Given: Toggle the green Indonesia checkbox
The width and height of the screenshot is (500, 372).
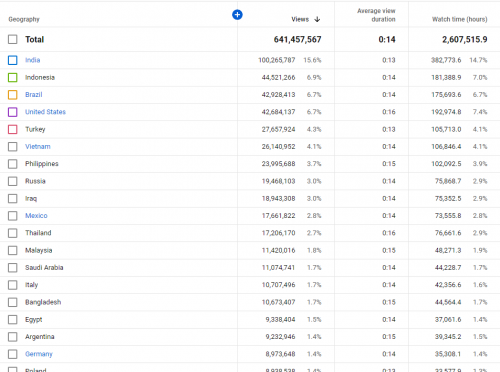Looking at the screenshot, I should coord(13,77).
